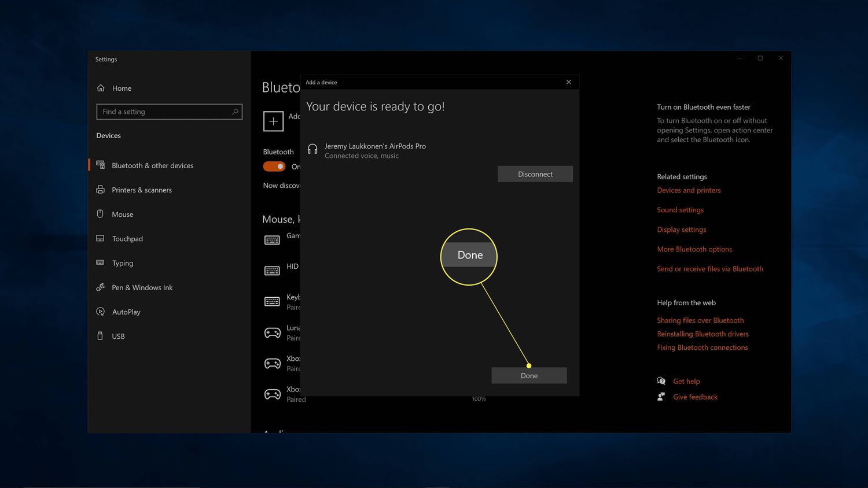
Task: Close the Add a device dialog
Action: [568, 82]
